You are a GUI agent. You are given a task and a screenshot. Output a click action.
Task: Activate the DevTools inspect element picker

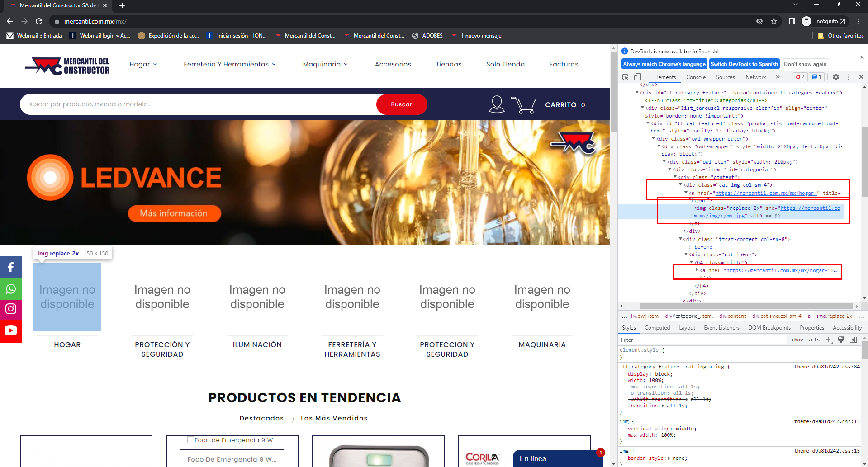click(x=625, y=77)
